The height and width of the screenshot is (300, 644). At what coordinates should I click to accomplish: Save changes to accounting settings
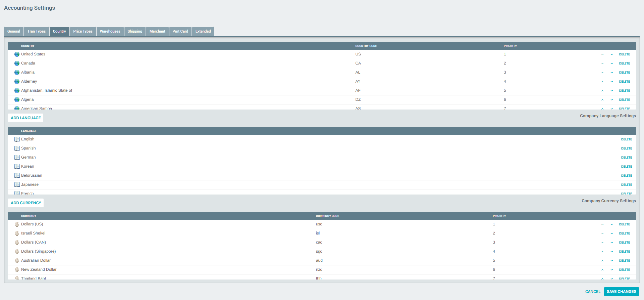pyautogui.click(x=621, y=292)
